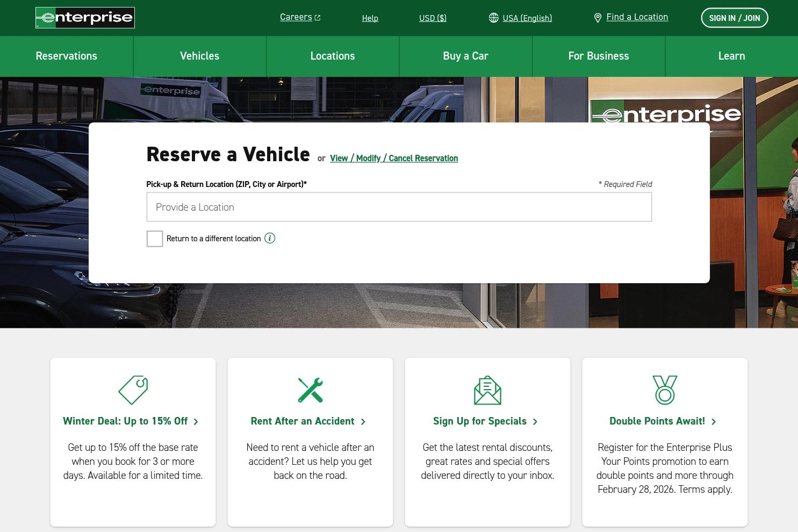This screenshot has height=532, width=798.
Task: Open Winter Deal: Up to 15% Off link
Action: pyautogui.click(x=125, y=421)
